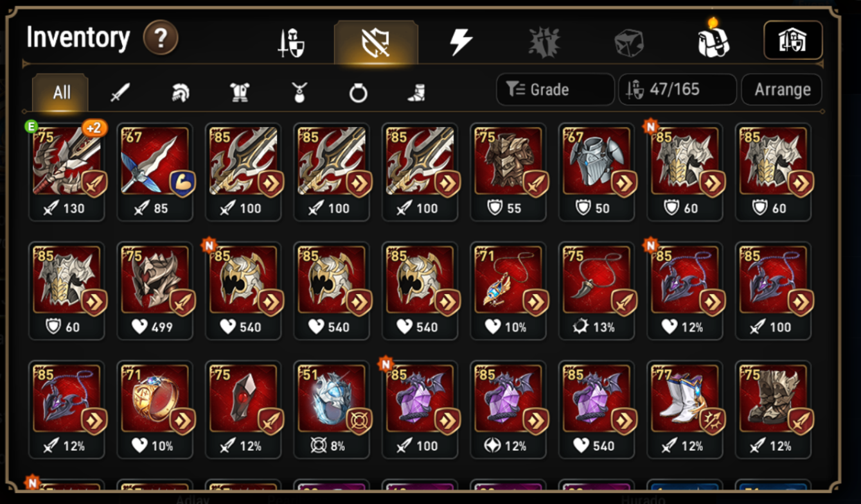861x504 pixels.
Task: Click the castle armory button
Action: (793, 40)
